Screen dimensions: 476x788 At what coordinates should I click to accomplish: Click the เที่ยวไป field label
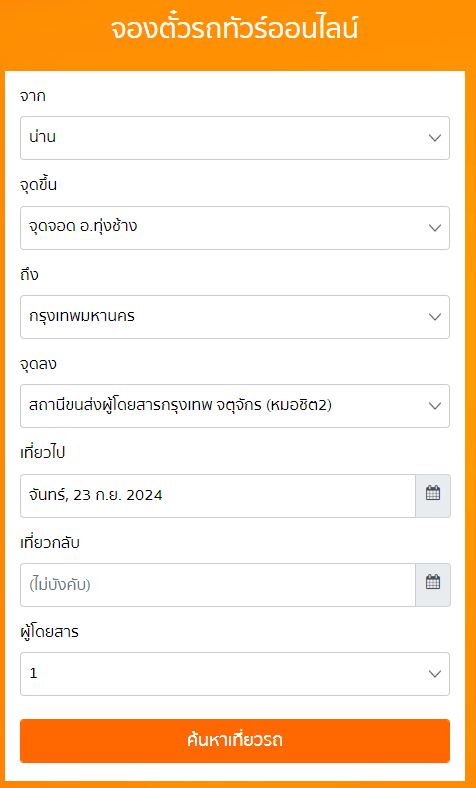[x=43, y=453]
